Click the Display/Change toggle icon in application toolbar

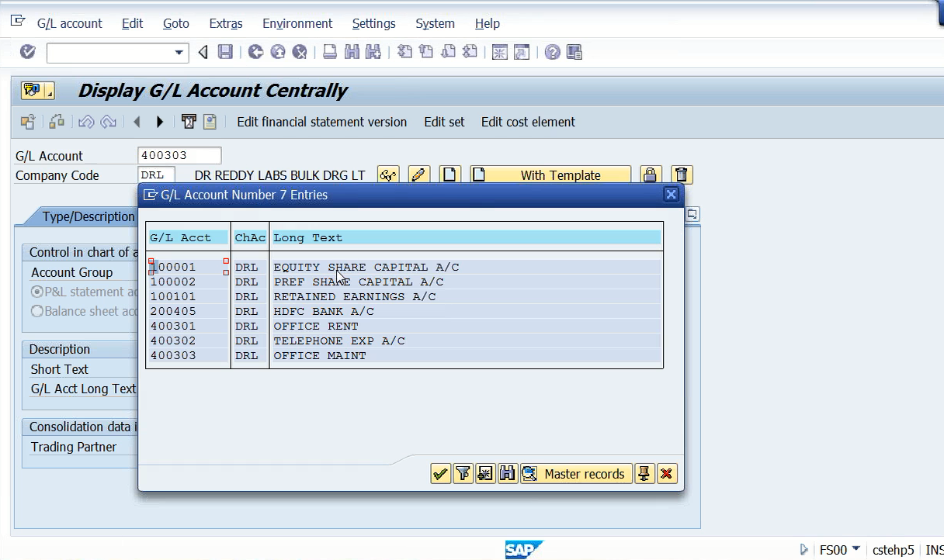pyautogui.click(x=56, y=122)
